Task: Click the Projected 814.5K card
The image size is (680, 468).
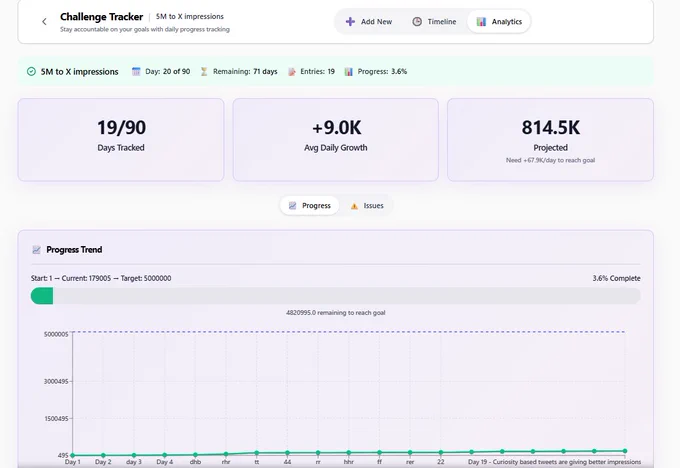Action: coord(550,140)
